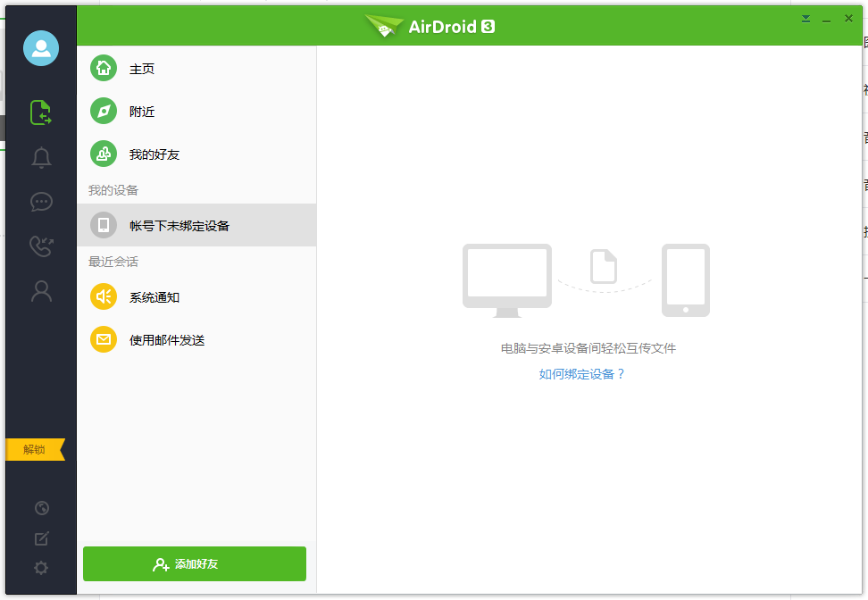The height and width of the screenshot is (600, 868).
Task: Select 主页 home in the list
Action: click(141, 69)
